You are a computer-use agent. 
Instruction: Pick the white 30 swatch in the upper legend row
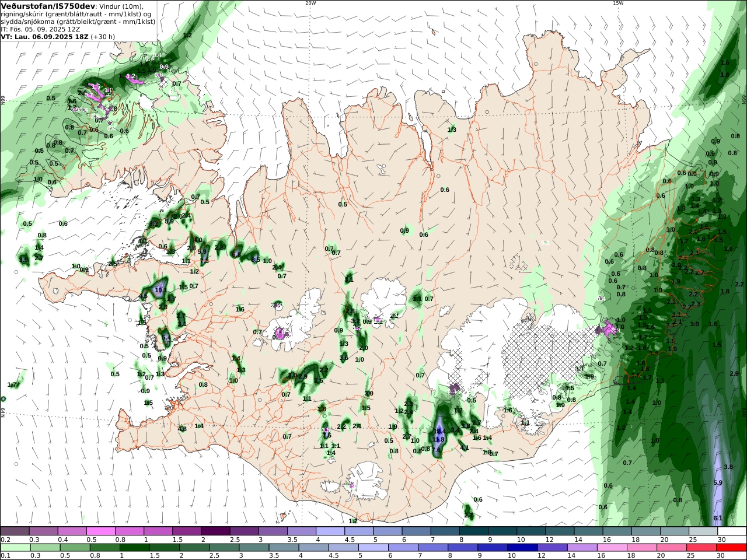click(x=732, y=531)
